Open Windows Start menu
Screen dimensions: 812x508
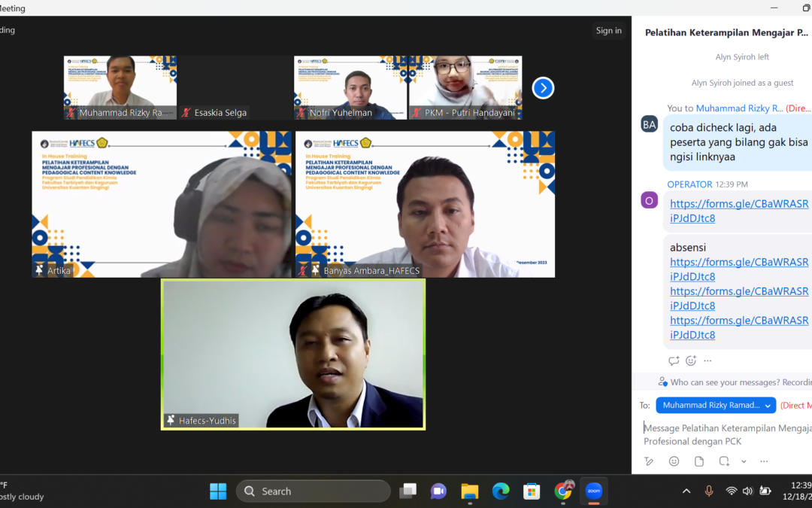pyautogui.click(x=218, y=491)
